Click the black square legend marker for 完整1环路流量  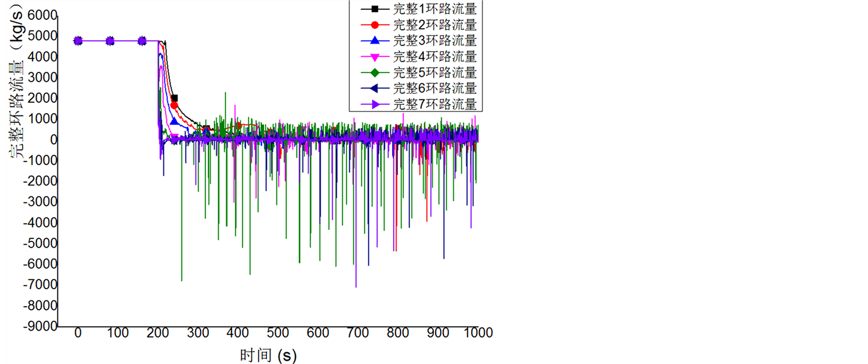[375, 9]
